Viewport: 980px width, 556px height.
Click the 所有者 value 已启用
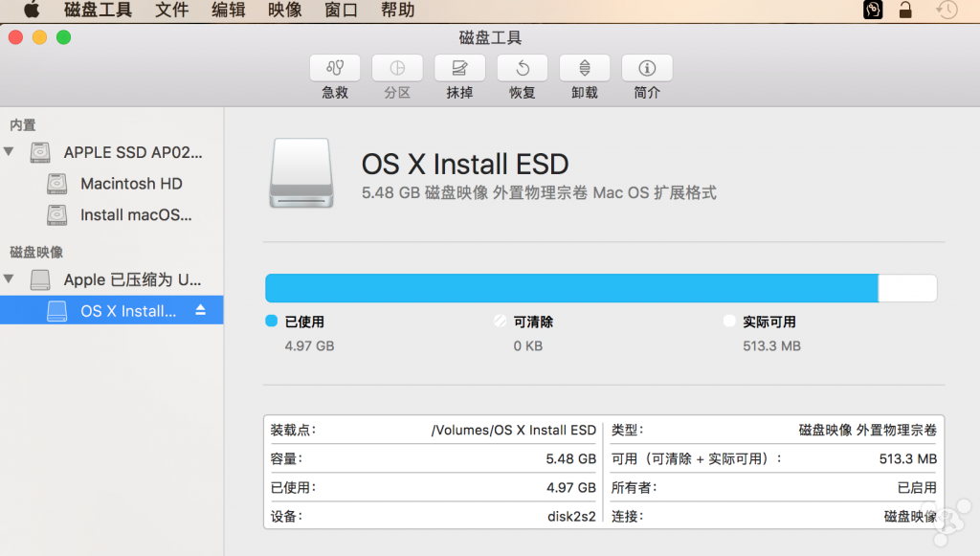[x=918, y=487]
